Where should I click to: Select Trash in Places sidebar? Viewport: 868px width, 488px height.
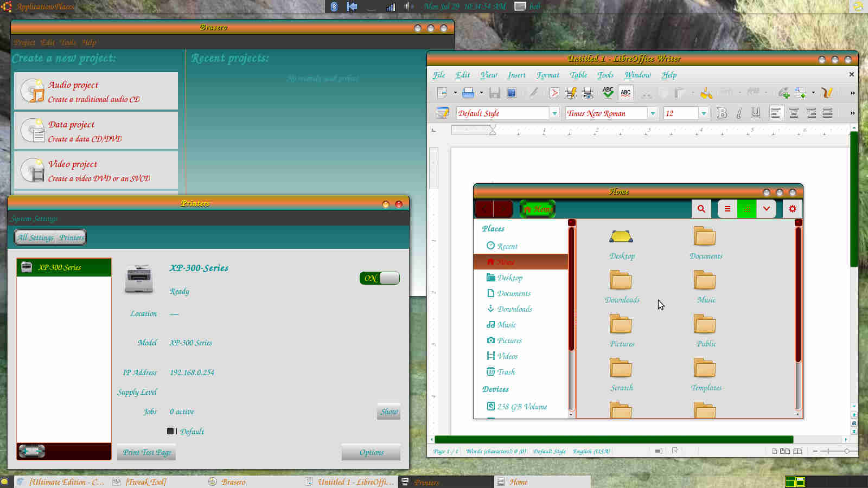[x=521, y=371]
